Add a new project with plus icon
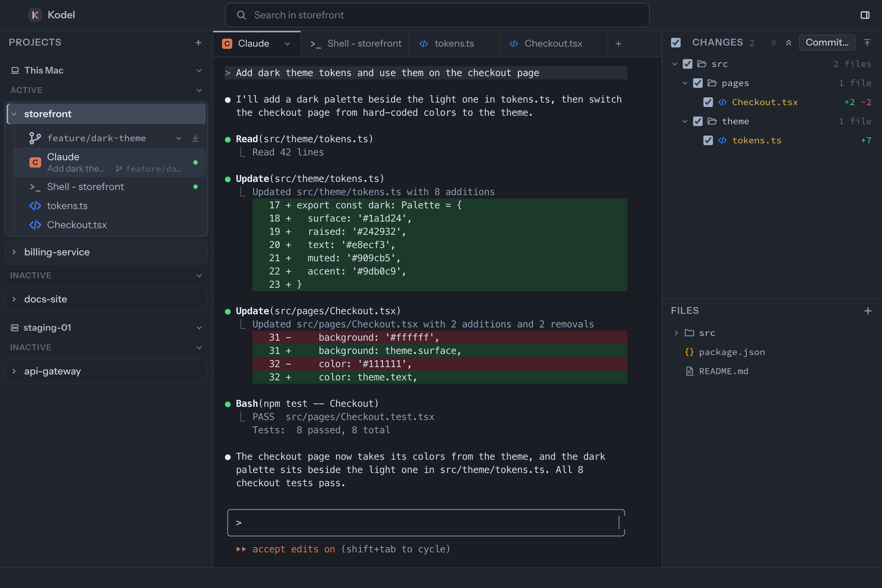The image size is (882, 588). click(198, 43)
